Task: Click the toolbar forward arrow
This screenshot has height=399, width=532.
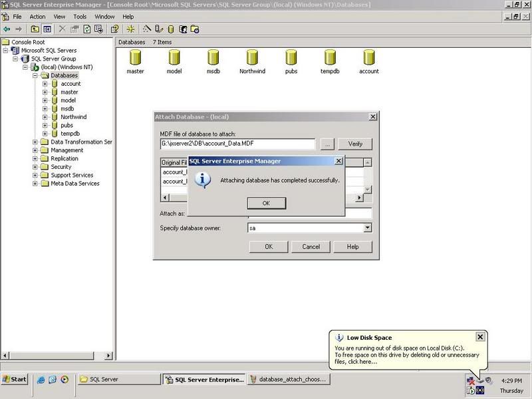Action: point(19,29)
